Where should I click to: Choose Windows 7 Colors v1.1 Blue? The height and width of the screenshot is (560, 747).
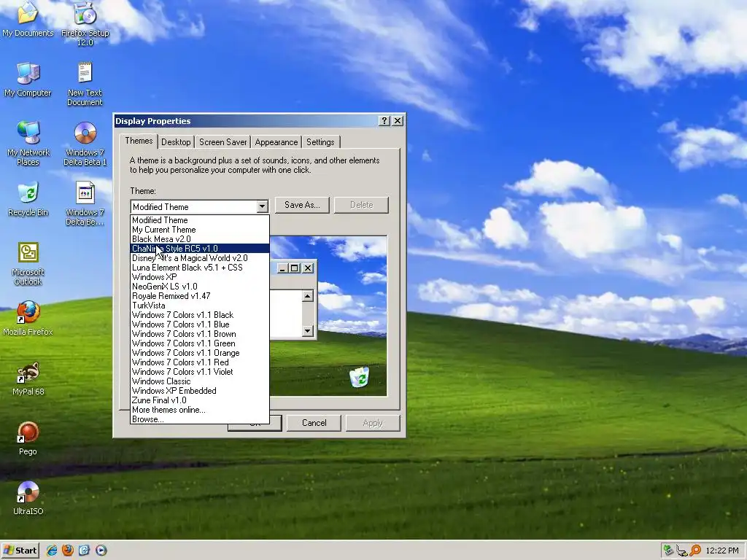tap(200, 324)
